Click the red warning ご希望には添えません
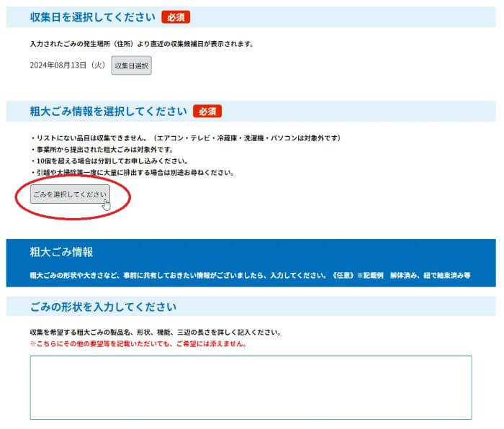Image resolution: width=504 pixels, height=429 pixels. pos(138,344)
